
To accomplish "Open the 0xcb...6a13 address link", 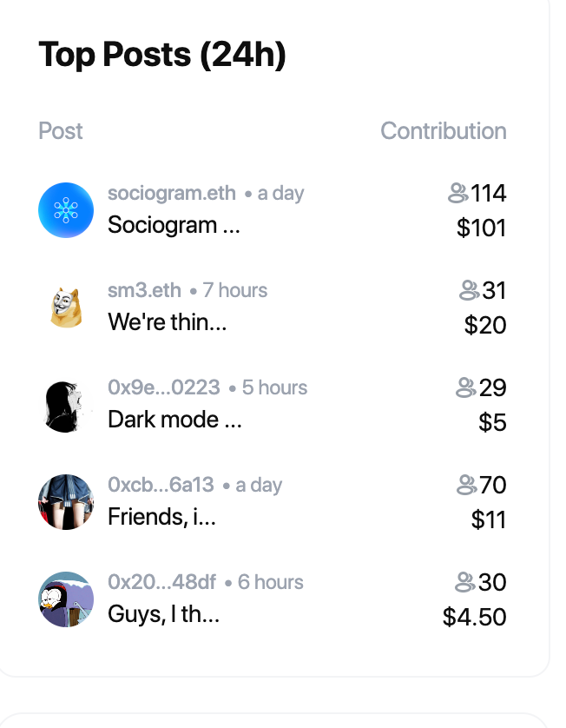I will tap(161, 485).
